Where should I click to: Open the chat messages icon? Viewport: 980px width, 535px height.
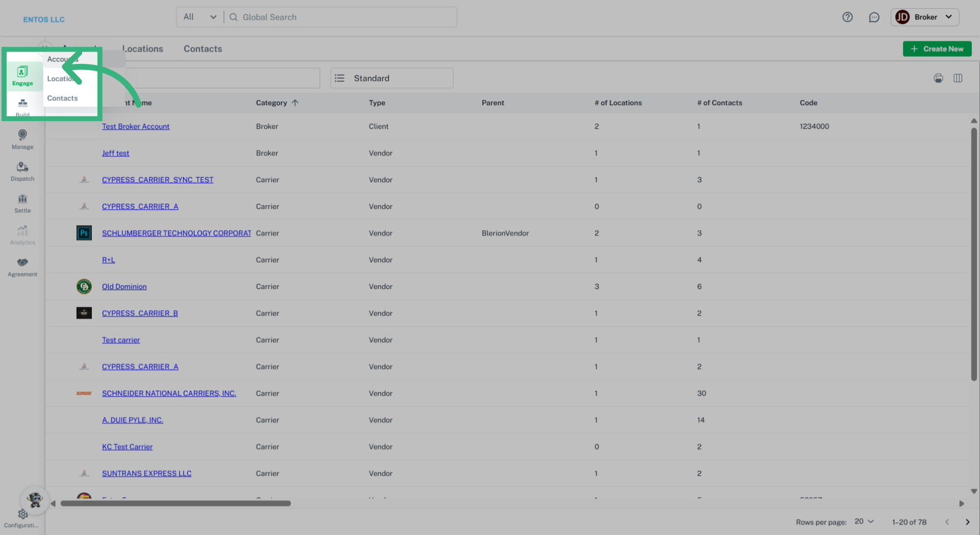874,17
